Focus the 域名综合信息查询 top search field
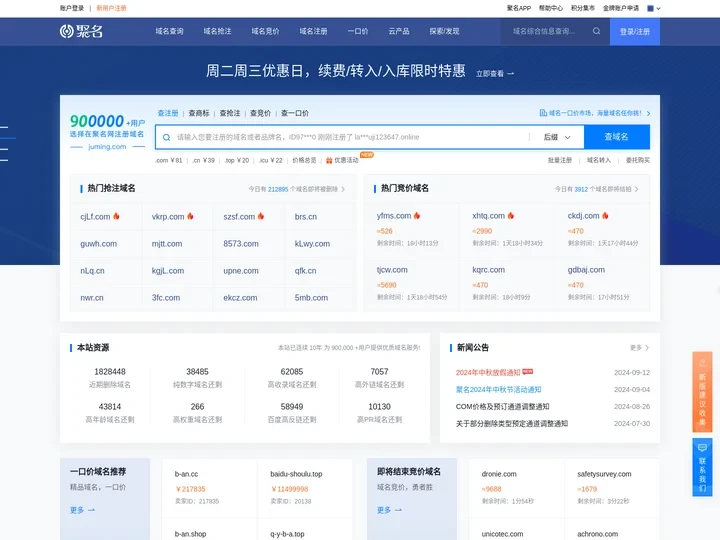This screenshot has height=540, width=720. [x=544, y=31]
